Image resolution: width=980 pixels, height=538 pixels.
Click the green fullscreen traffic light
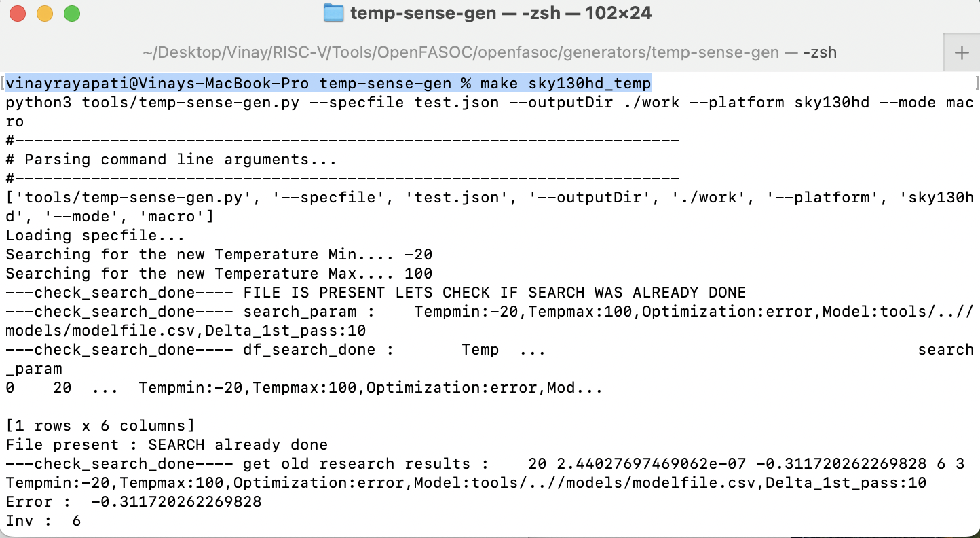(x=73, y=13)
